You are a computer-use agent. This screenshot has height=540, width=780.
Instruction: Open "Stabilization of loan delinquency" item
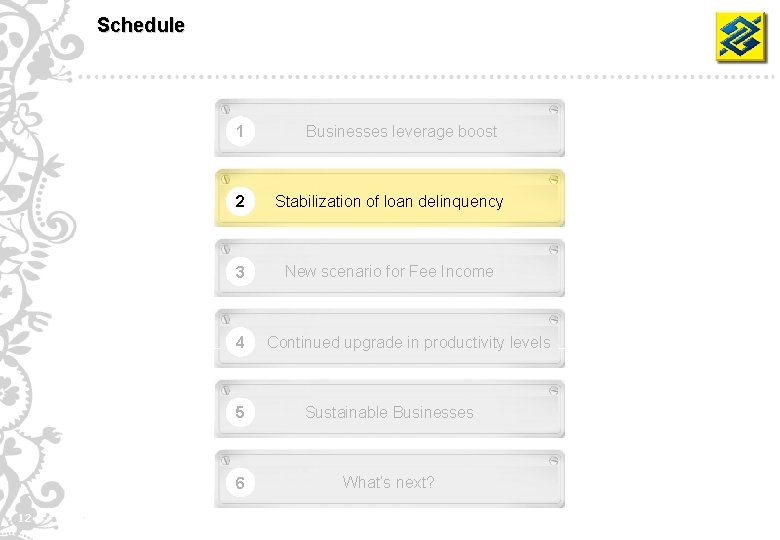pos(389,201)
